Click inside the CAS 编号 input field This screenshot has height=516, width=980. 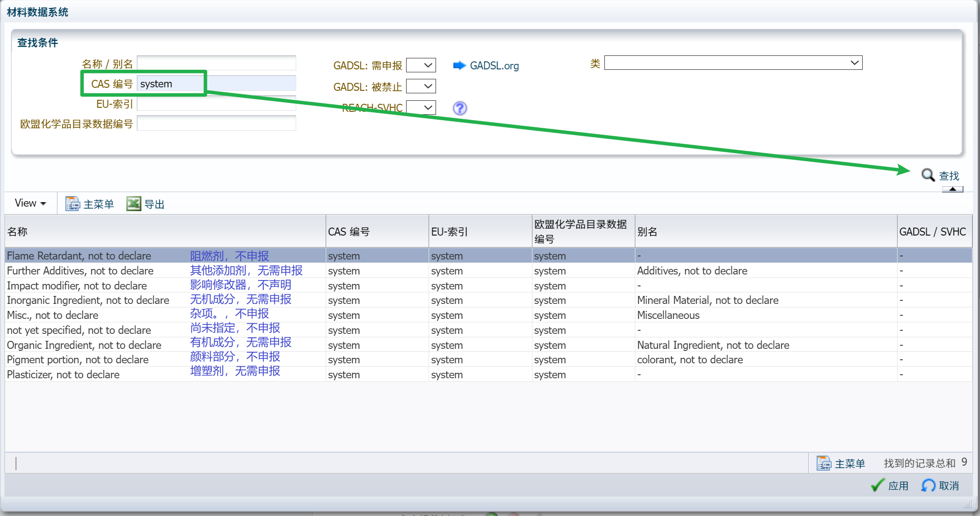[x=216, y=84]
